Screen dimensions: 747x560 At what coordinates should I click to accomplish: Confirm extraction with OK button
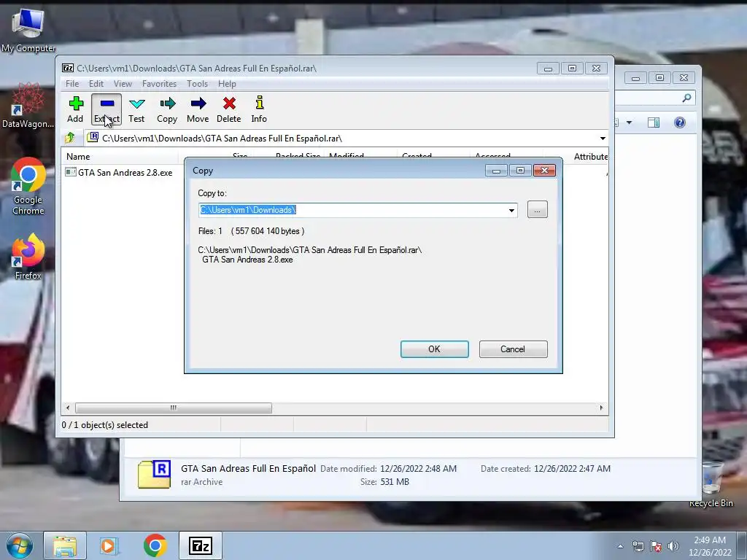coord(435,349)
